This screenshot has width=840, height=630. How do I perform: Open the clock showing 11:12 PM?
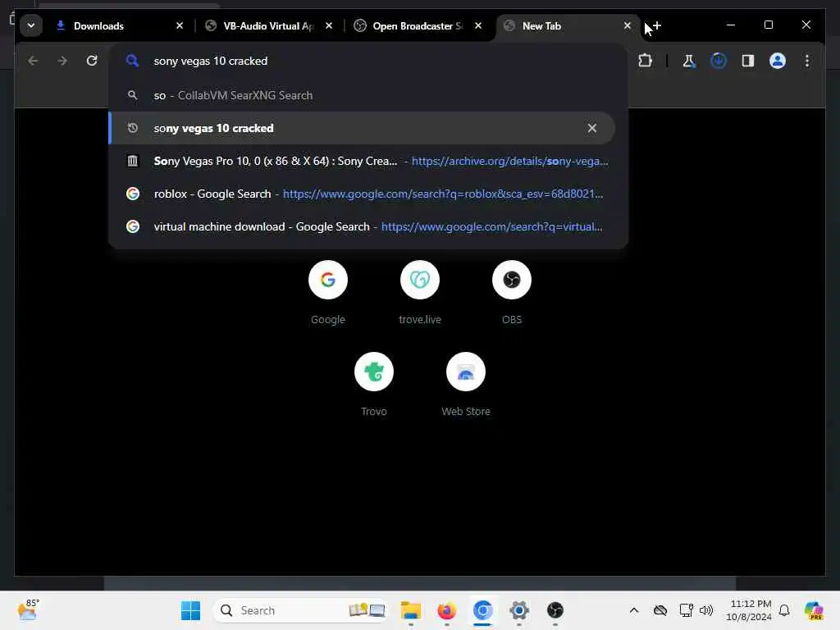(x=748, y=610)
